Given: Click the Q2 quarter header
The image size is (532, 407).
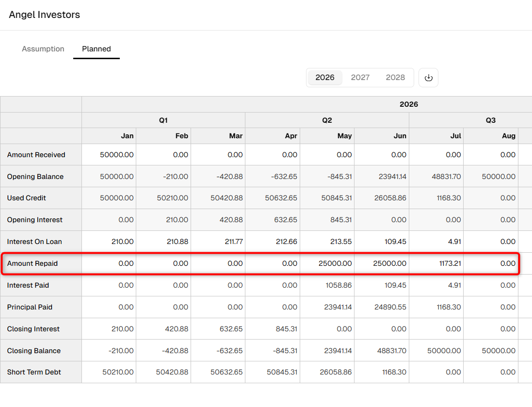Looking at the screenshot, I should pyautogui.click(x=327, y=120).
